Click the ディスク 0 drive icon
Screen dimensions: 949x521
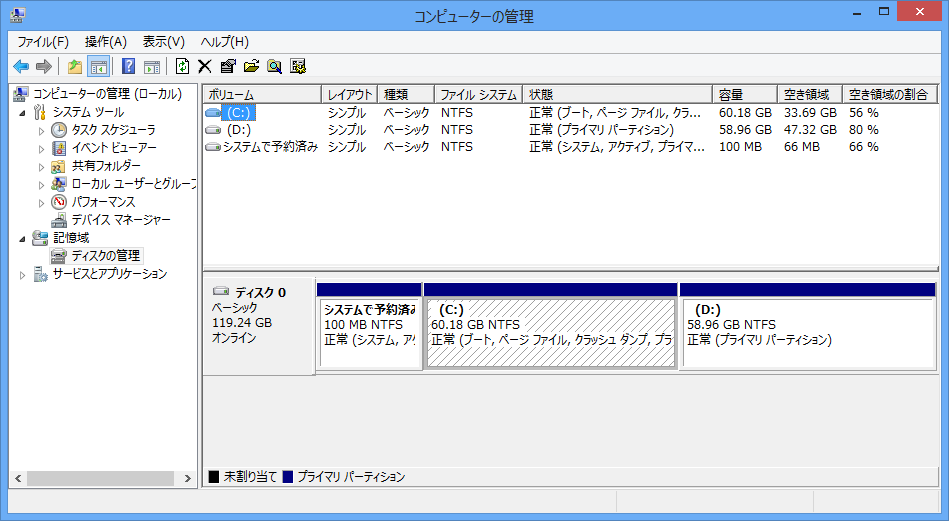click(x=221, y=291)
